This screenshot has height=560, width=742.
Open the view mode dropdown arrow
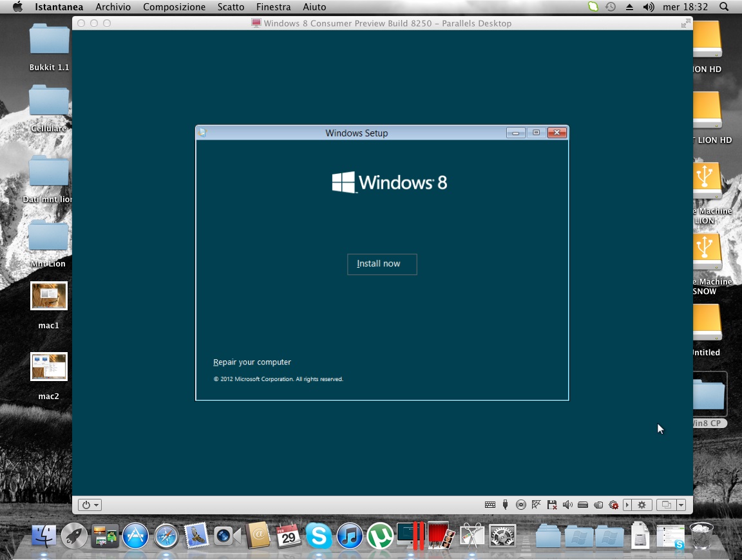[681, 505]
